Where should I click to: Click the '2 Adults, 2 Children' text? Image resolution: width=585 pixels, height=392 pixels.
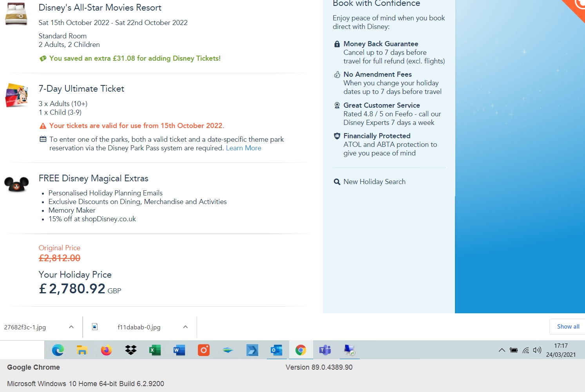click(x=69, y=45)
